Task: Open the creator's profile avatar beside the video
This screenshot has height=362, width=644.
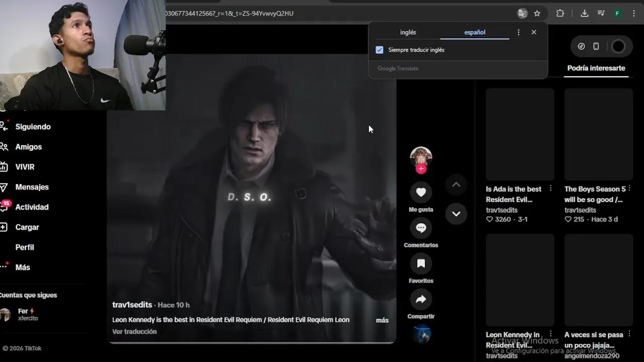Action: [x=421, y=157]
